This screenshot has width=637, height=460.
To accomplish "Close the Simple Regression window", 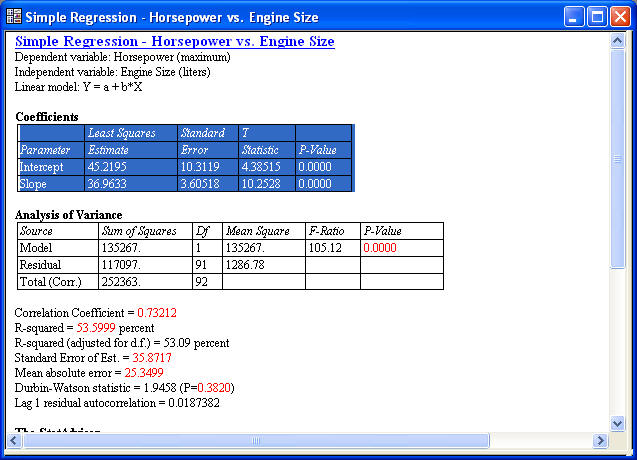I will click(x=620, y=17).
